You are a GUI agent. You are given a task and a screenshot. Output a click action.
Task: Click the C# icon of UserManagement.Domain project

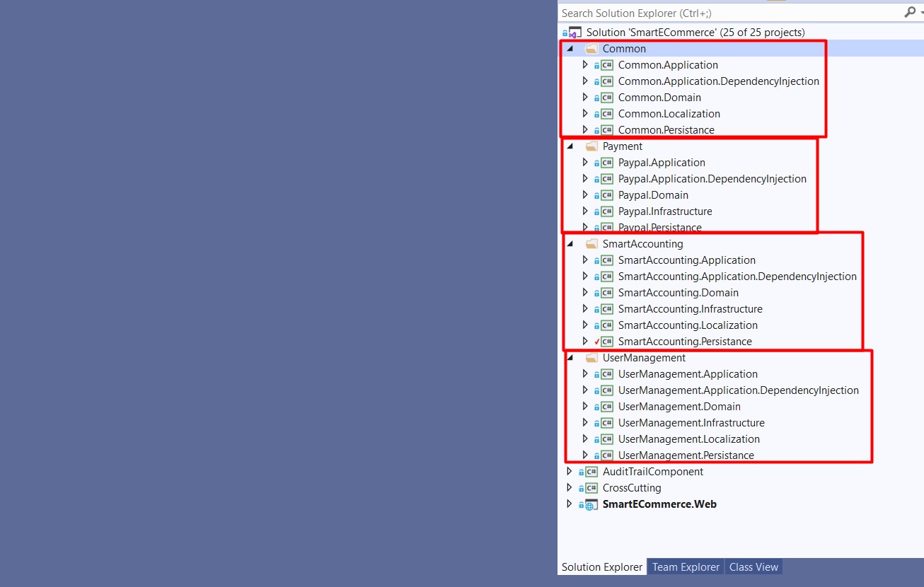tap(607, 407)
